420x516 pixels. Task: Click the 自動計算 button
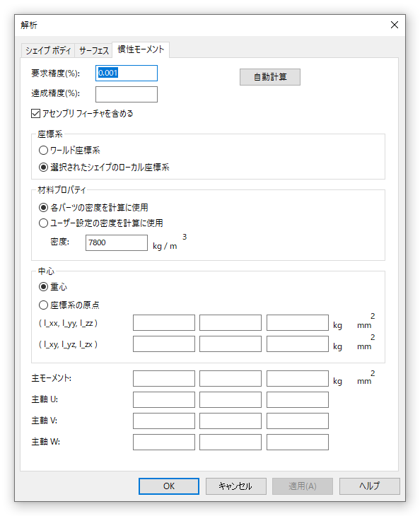270,77
